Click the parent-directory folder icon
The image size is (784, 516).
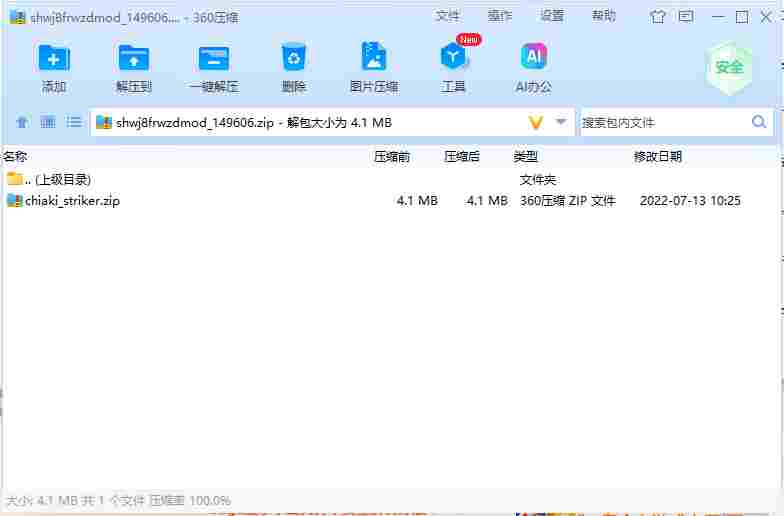pos(15,178)
